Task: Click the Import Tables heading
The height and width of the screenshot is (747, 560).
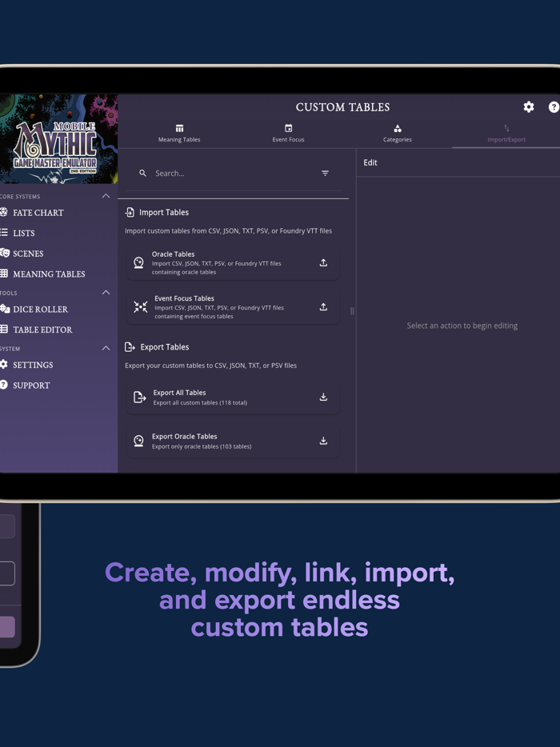Action: pos(164,213)
